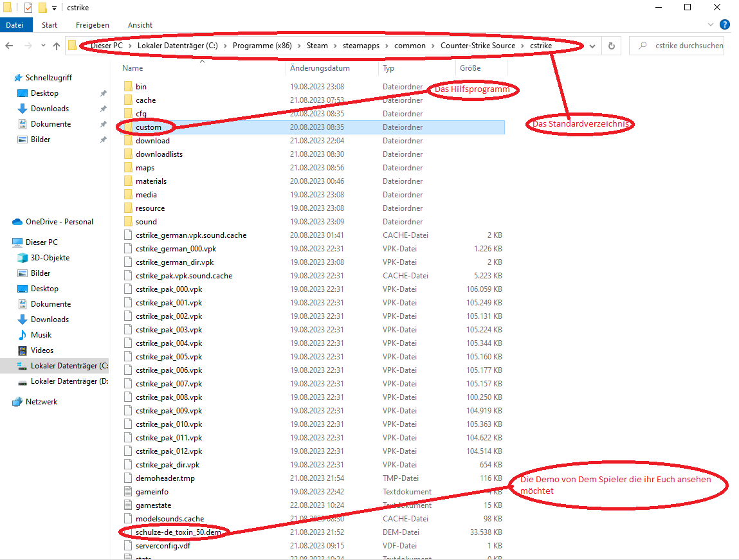Open Videos in the navigation pane
The height and width of the screenshot is (560, 739).
point(42,350)
